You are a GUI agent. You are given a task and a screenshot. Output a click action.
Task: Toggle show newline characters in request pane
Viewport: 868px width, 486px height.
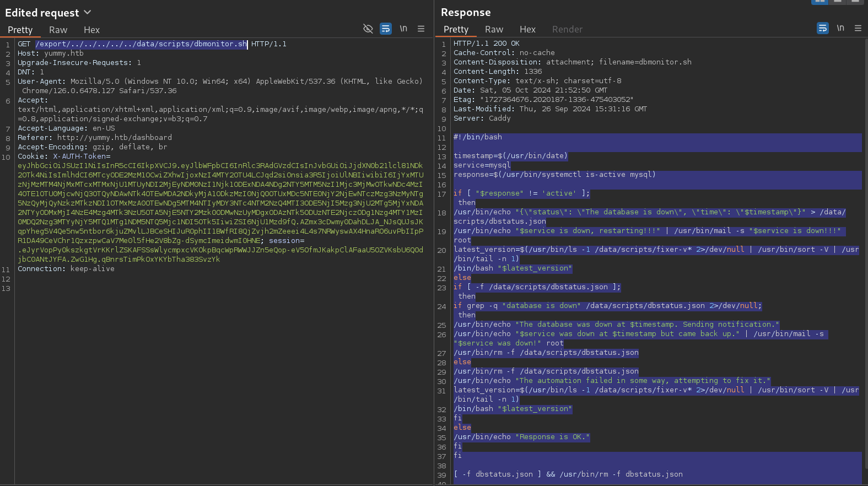pos(403,29)
